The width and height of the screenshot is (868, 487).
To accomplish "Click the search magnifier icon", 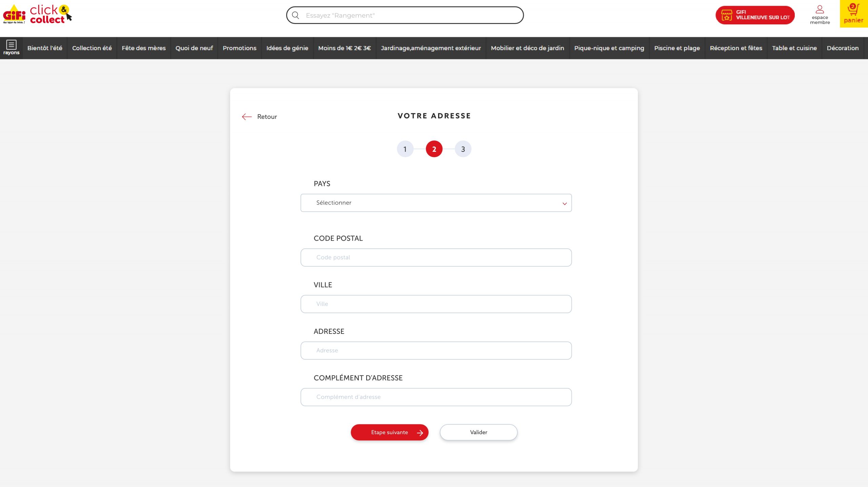I will tap(295, 15).
